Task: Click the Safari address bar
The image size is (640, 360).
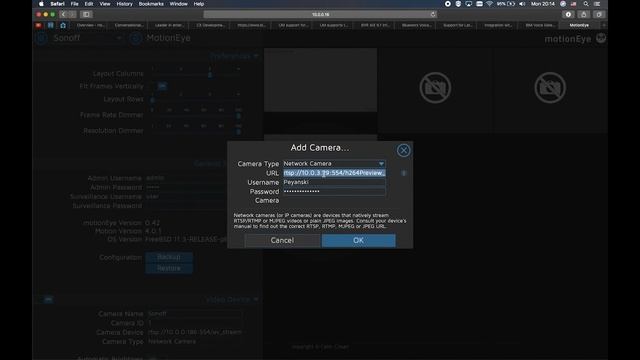Action: click(x=320, y=14)
